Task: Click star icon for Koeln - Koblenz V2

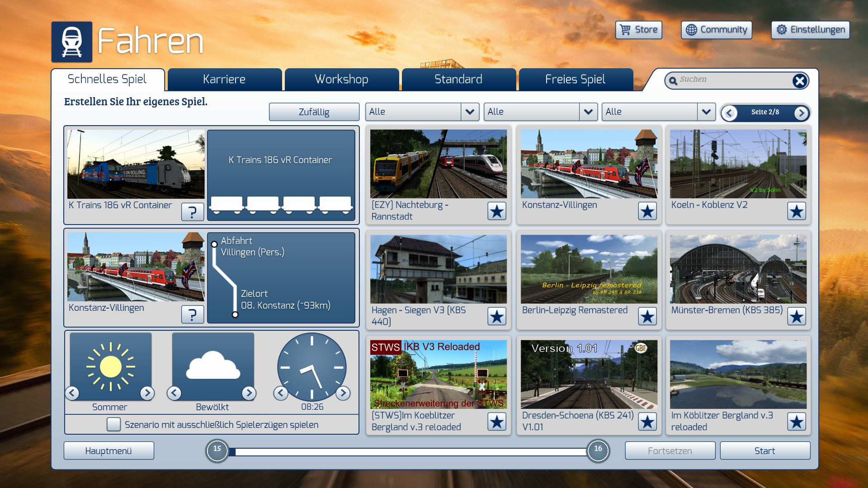Action: tap(796, 211)
